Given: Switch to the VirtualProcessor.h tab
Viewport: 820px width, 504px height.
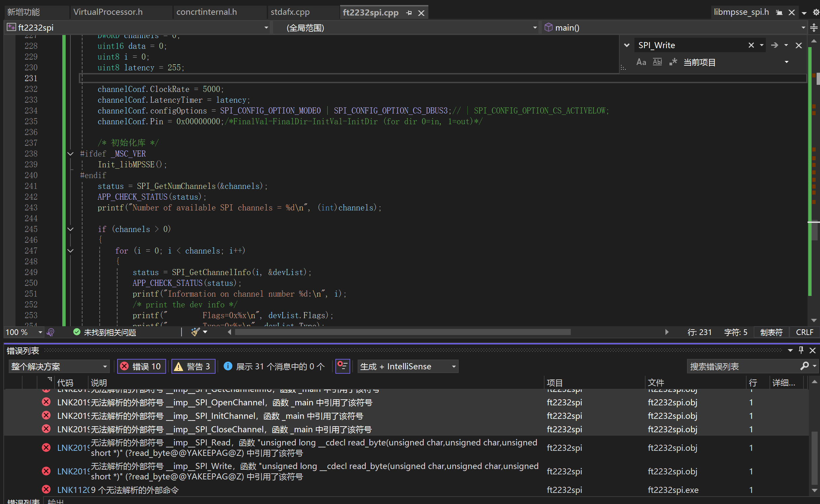Looking at the screenshot, I should (x=108, y=12).
